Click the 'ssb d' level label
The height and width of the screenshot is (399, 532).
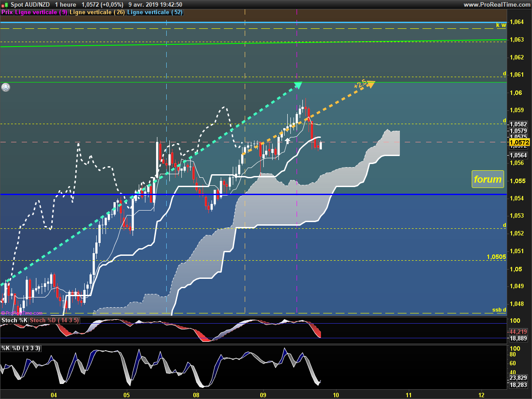tap(499, 310)
